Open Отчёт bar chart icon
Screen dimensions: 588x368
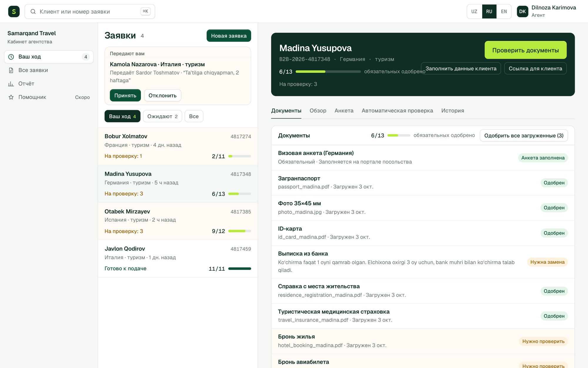(11, 84)
